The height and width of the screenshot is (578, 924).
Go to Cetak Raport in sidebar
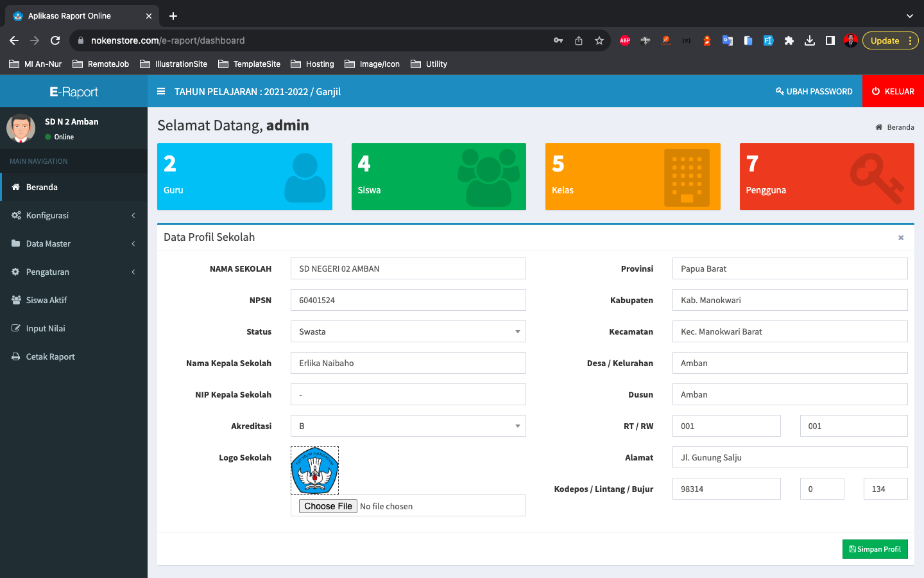pos(50,356)
